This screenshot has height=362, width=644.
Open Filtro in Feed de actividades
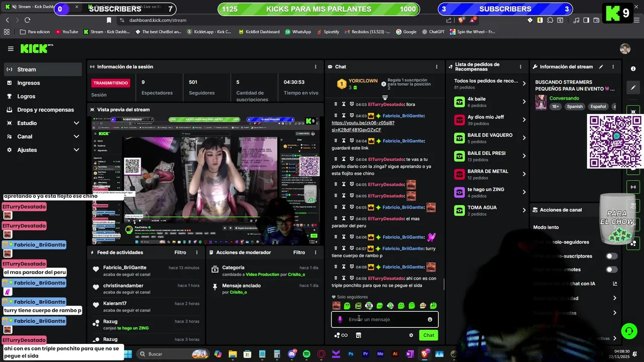pos(180,252)
